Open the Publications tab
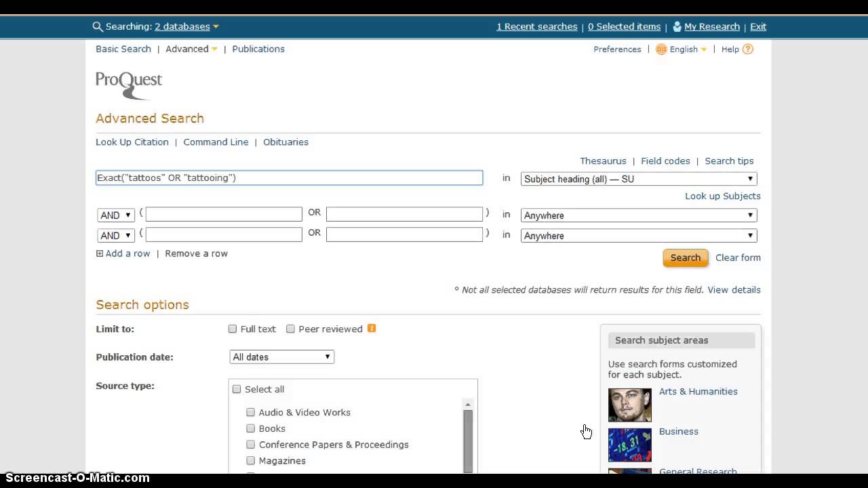Screen dimensions: 868x488 pos(258,49)
